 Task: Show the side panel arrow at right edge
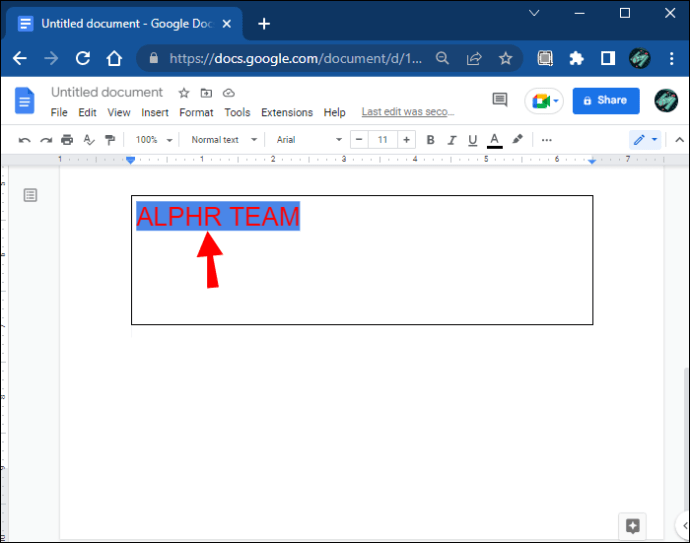point(685,525)
